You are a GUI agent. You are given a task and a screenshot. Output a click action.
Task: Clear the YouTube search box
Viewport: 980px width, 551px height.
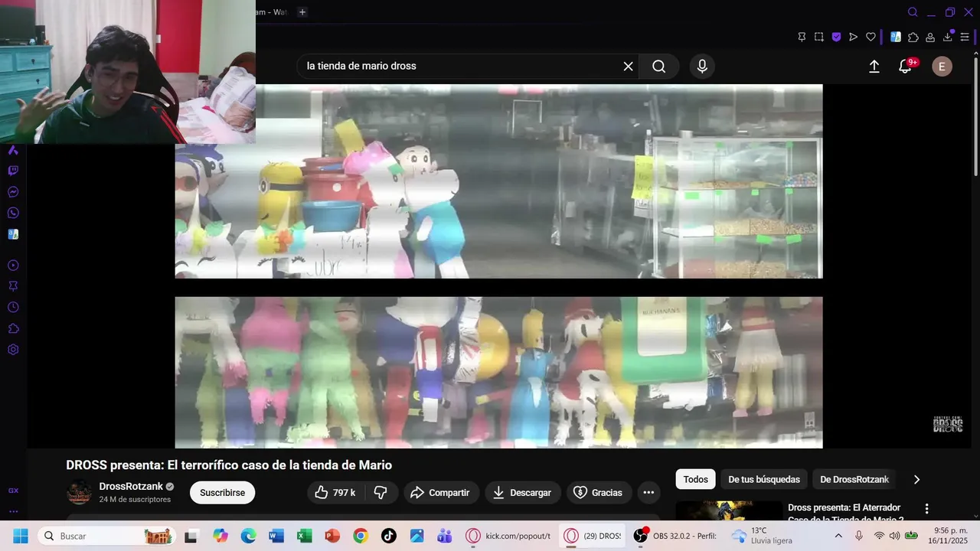coord(629,67)
